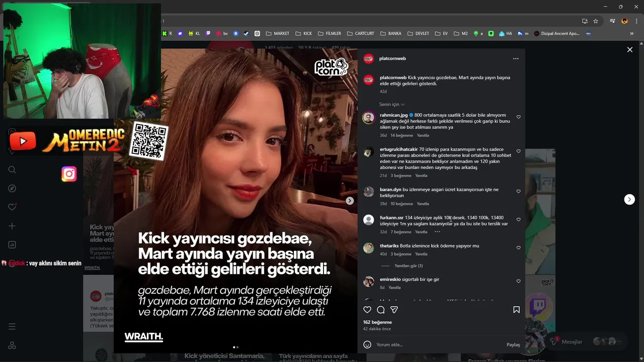Screen dimensions: 644x362
Task: Bookmark this page with star icon
Action: (596, 21)
